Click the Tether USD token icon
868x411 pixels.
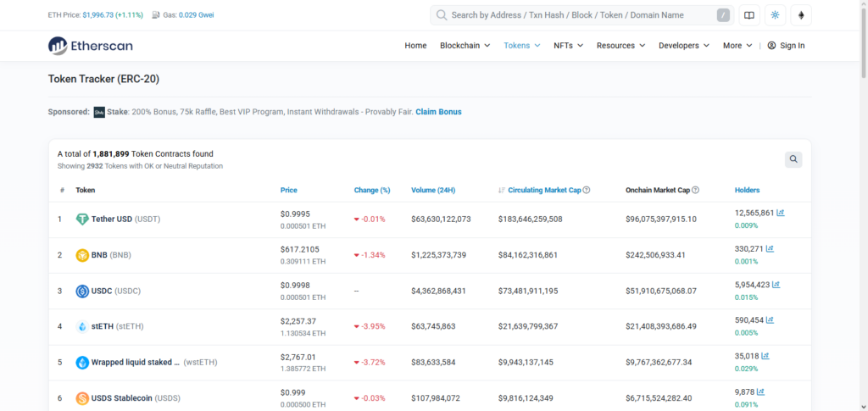82,219
